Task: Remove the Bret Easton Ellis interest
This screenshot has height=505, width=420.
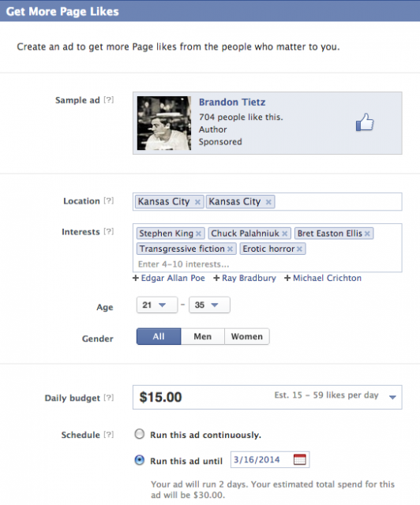Action: pyautogui.click(x=367, y=234)
